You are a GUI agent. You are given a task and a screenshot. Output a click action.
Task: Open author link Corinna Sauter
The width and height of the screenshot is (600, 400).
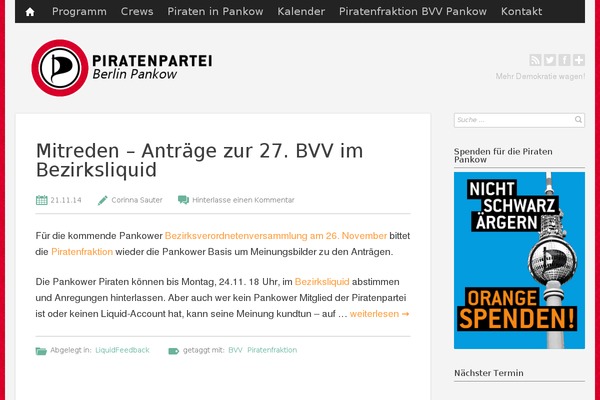tap(137, 200)
